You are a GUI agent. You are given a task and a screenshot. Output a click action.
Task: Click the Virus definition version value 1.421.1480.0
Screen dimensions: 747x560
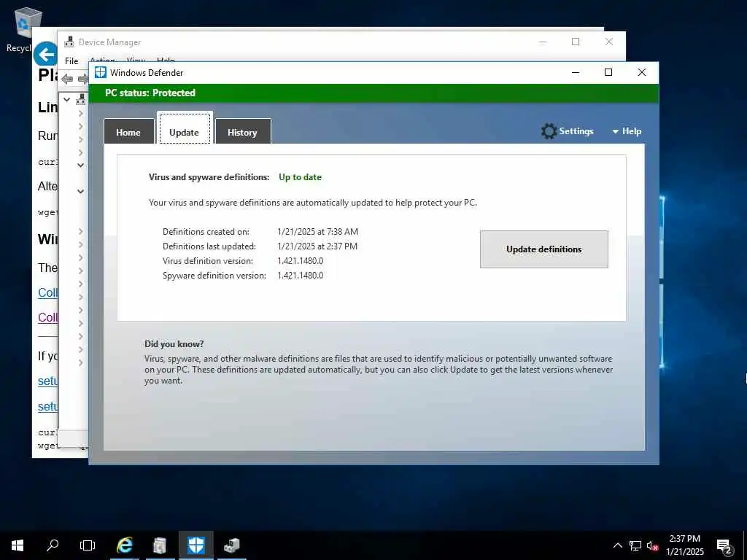pos(301,261)
